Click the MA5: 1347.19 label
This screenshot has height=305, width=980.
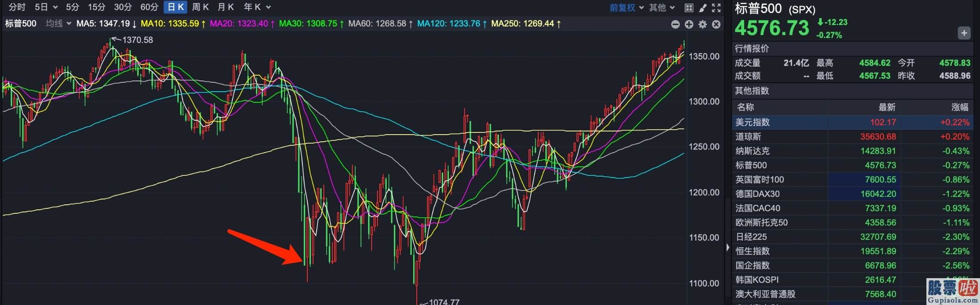(106, 23)
